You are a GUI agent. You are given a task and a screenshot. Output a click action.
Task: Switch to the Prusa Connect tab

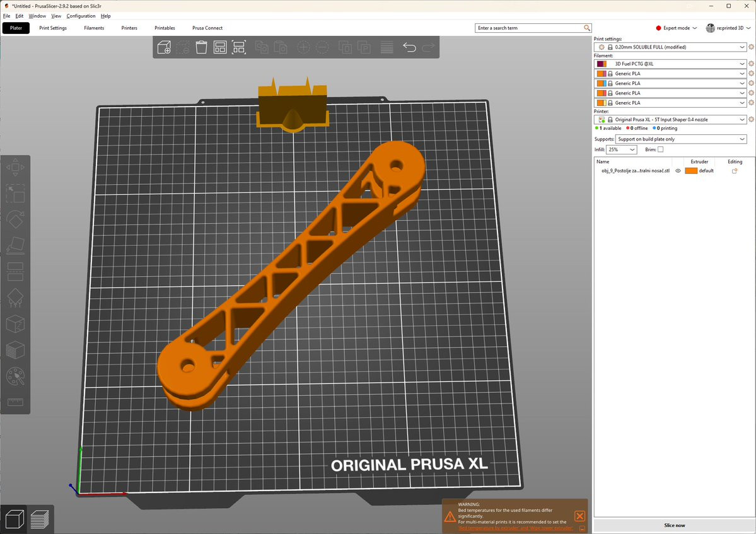(x=207, y=28)
